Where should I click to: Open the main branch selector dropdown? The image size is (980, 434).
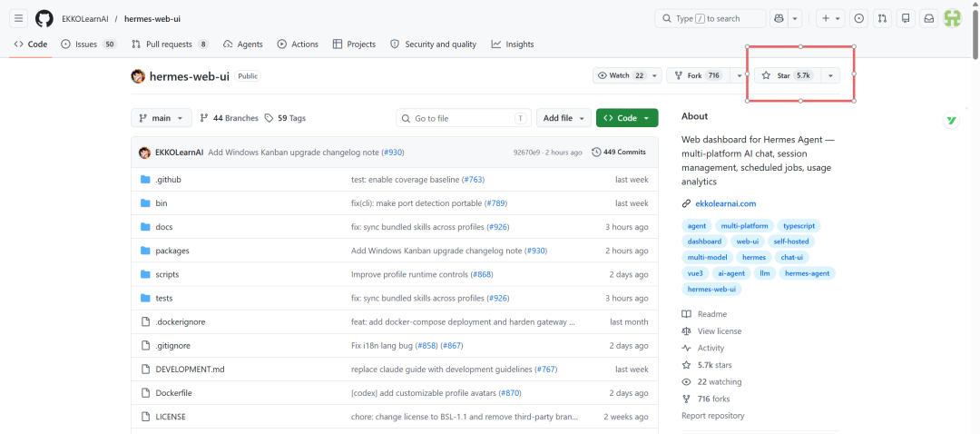[x=162, y=118]
